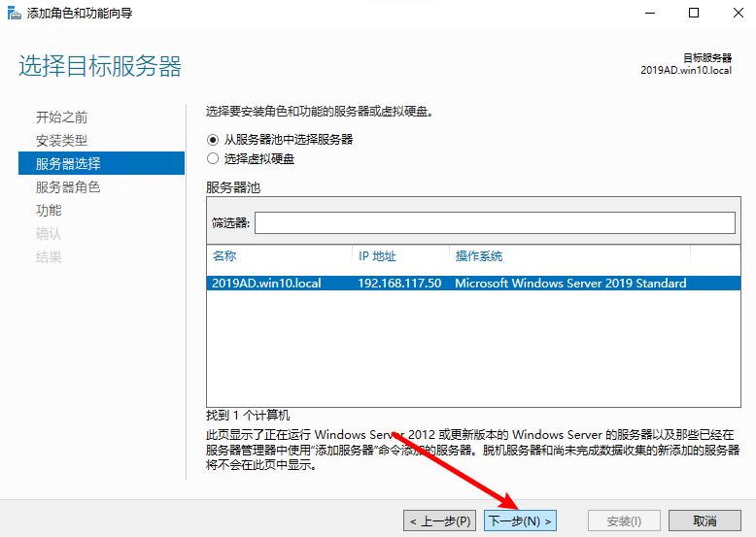Select server 2019AD.win10.local in the list

[266, 284]
